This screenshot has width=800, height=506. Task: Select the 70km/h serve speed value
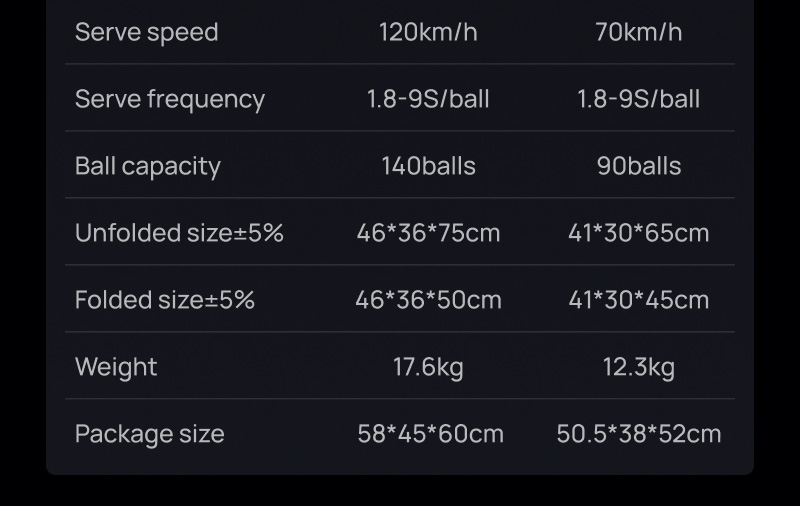coord(638,32)
